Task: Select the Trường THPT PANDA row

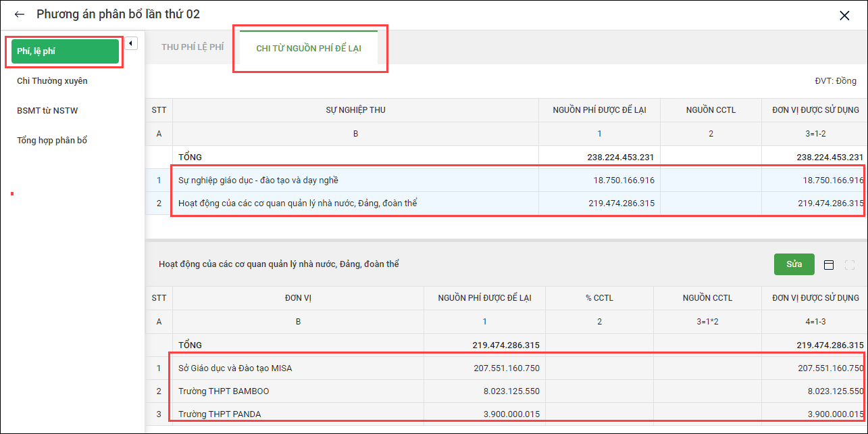Action: 220,414
